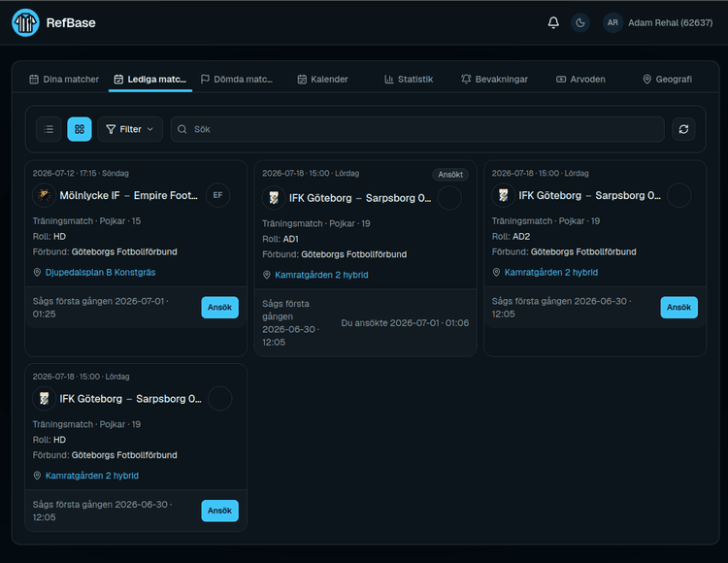Refresh the match list
This screenshot has width=728, height=563.
click(683, 129)
